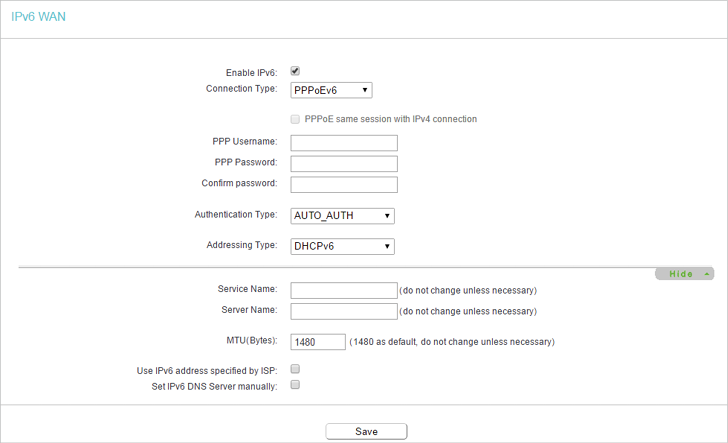This screenshot has height=443, width=728.
Task: Open the Addressing Type dropdown
Action: point(343,247)
